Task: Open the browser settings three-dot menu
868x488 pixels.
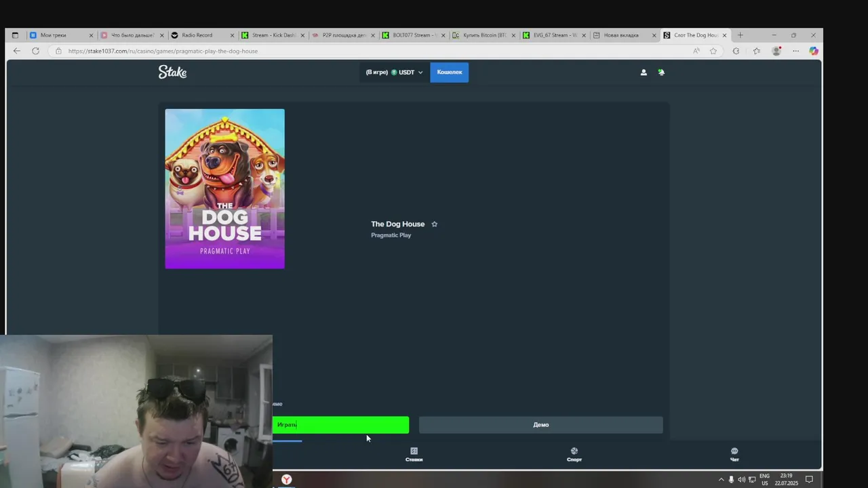Action: pyautogui.click(x=795, y=51)
